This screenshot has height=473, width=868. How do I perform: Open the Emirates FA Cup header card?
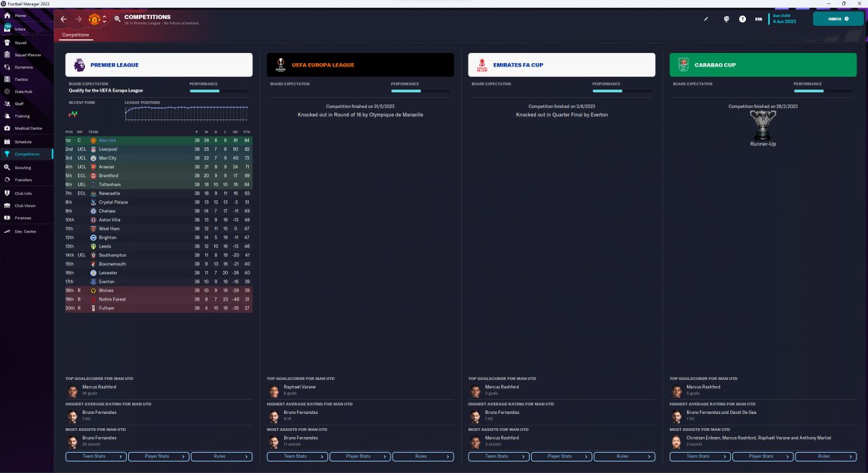click(x=561, y=65)
